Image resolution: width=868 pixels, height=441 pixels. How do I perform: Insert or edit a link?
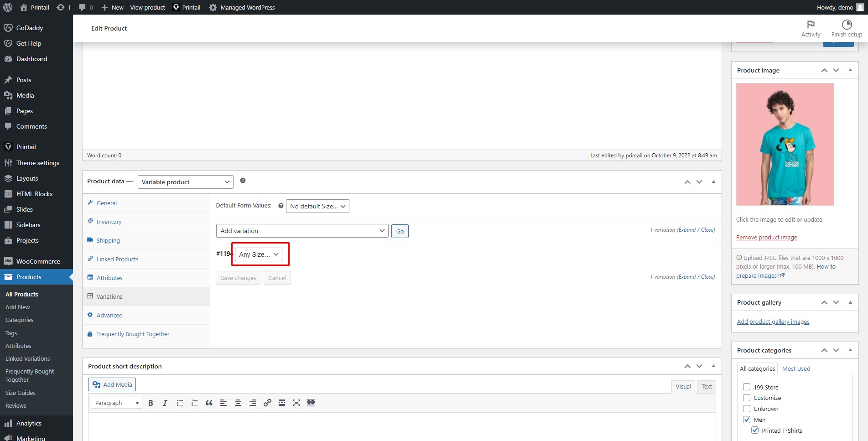pos(267,403)
